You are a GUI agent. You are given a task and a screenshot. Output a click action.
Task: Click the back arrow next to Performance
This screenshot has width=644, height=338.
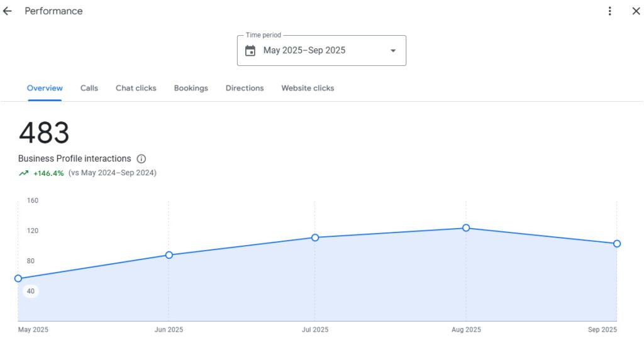(x=8, y=11)
